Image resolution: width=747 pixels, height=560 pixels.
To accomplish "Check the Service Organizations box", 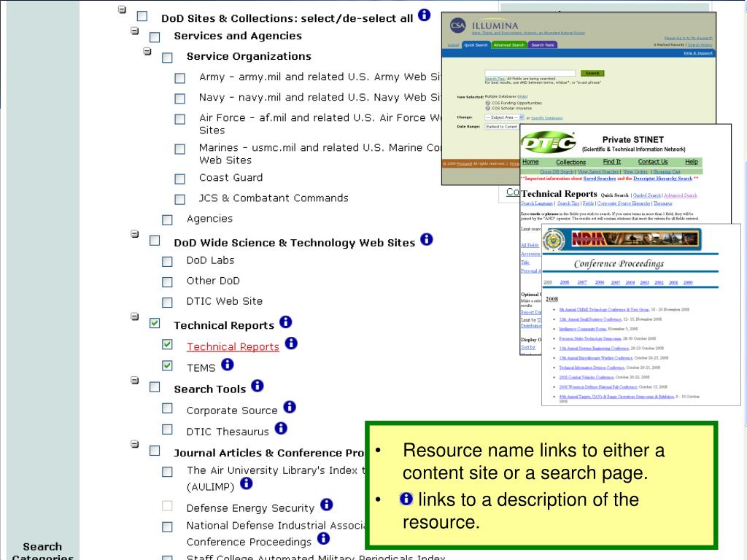I will [x=167, y=58].
